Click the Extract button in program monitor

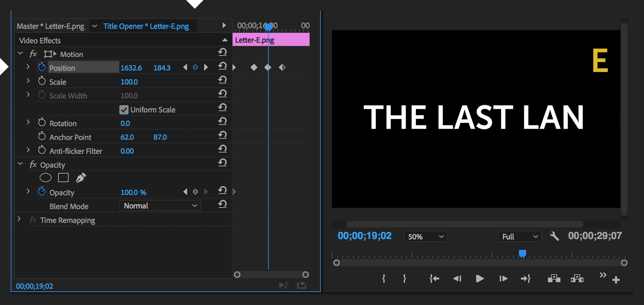click(577, 278)
